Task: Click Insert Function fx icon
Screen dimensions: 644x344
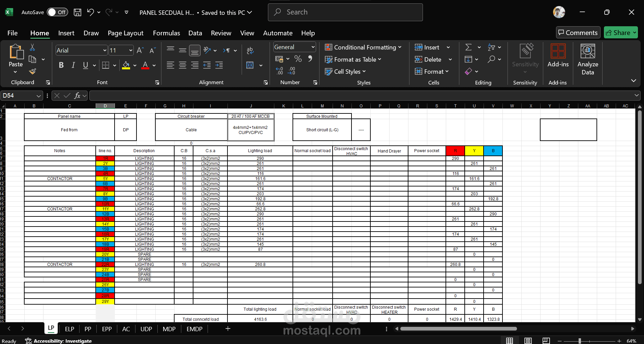Action: [x=77, y=96]
